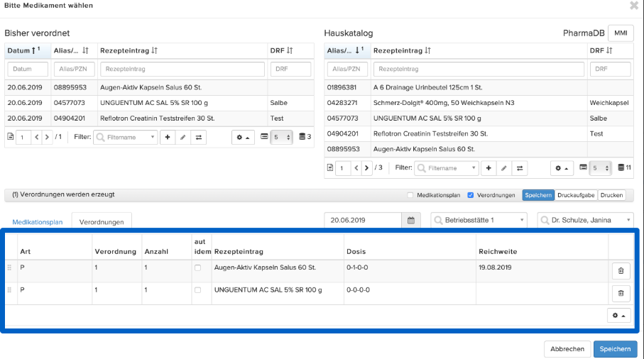Click bottom Speichern button
This screenshot has width=644, height=359.
point(615,349)
